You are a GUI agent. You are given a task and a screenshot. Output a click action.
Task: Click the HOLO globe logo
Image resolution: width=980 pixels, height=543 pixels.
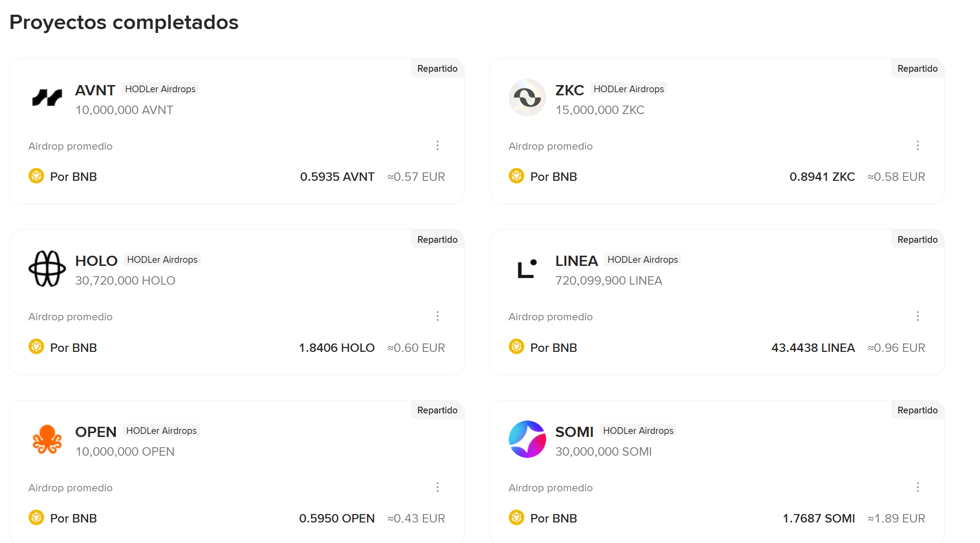[47, 269]
